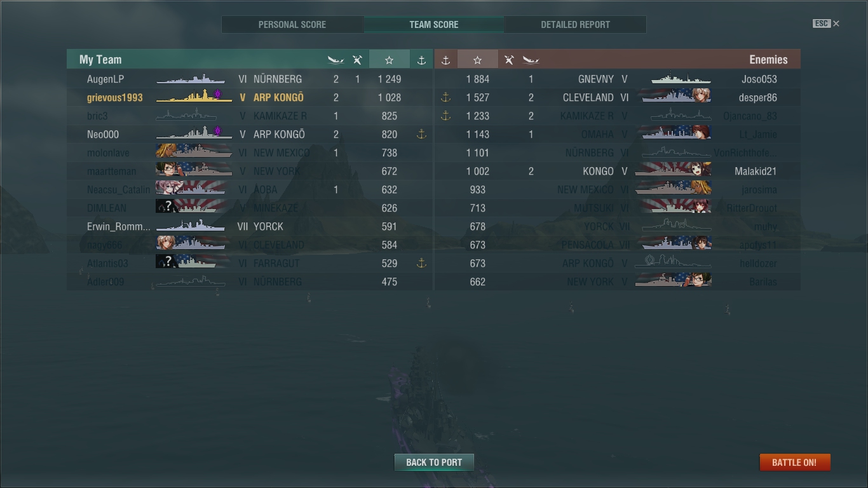Click the ship icon in Enemies header
868x488 pixels.
click(531, 60)
